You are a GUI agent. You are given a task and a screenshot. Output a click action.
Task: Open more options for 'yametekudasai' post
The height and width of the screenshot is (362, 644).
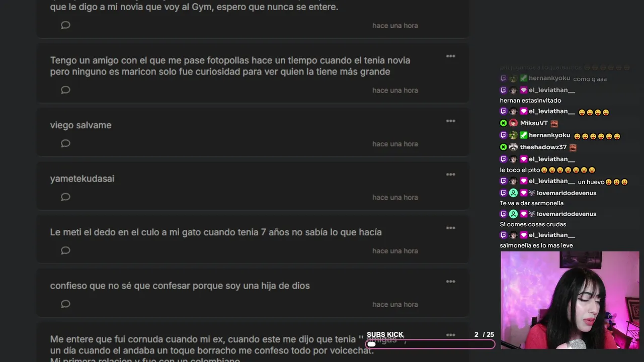coord(451,174)
